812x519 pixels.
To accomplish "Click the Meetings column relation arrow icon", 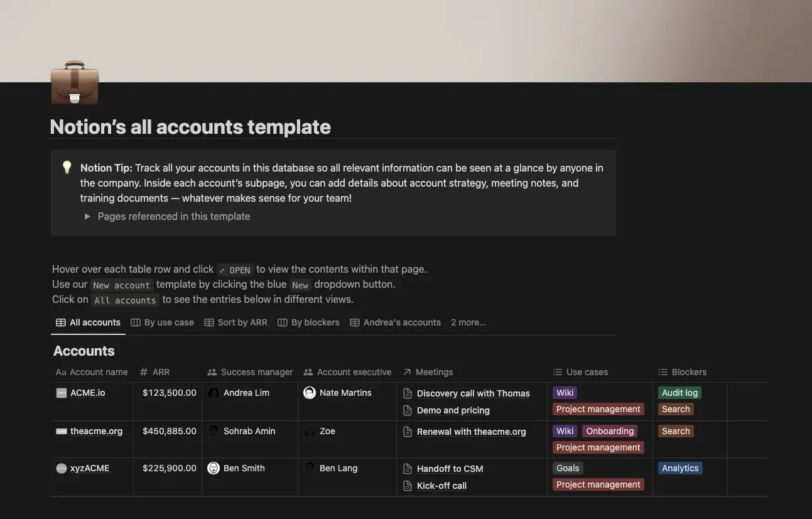I will point(407,372).
